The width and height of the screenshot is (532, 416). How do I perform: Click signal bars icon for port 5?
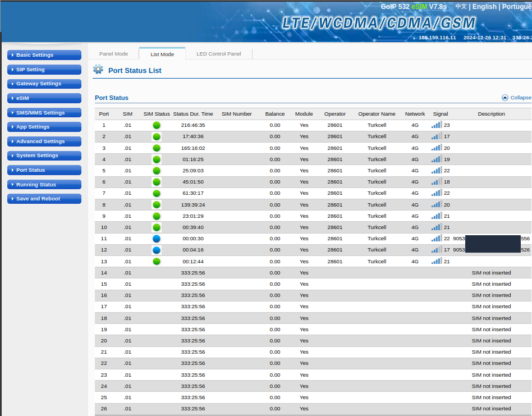[x=437, y=170]
